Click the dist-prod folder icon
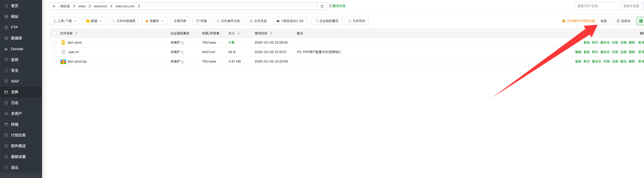644x178 pixels. point(63,43)
